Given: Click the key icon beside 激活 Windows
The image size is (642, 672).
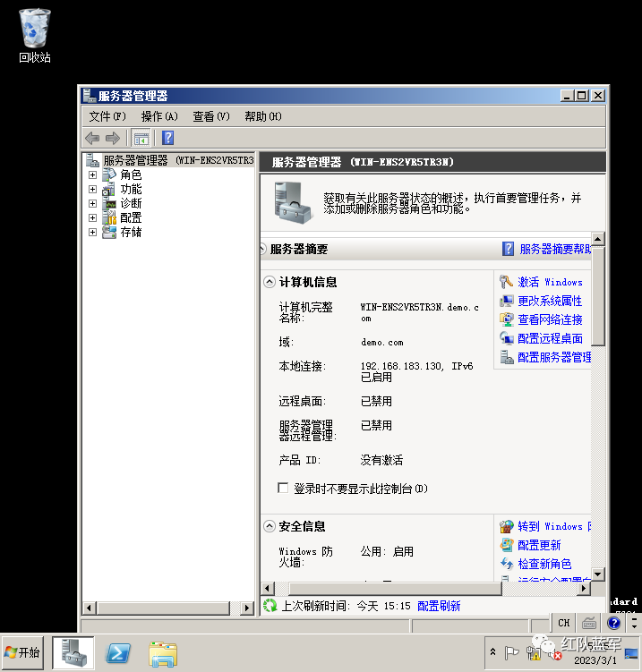Looking at the screenshot, I should [x=507, y=282].
